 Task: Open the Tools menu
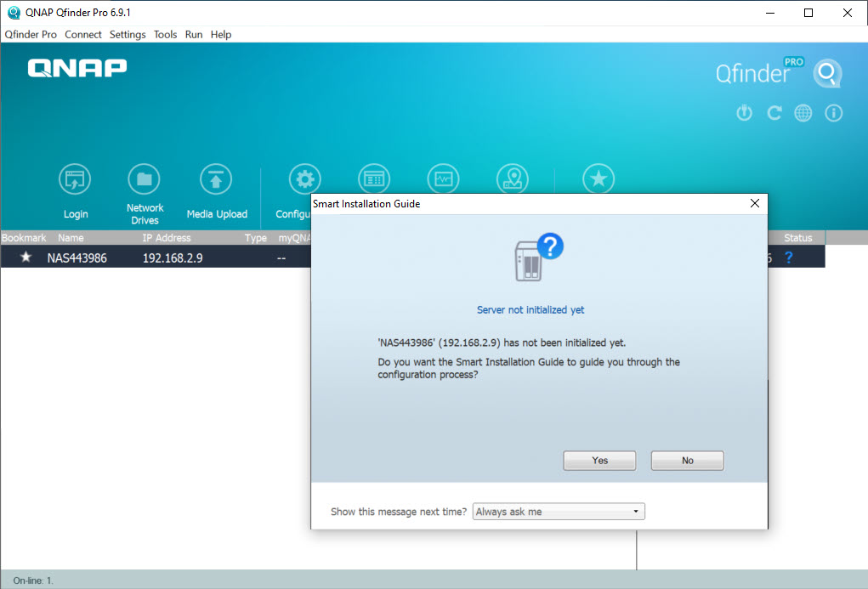tap(165, 34)
